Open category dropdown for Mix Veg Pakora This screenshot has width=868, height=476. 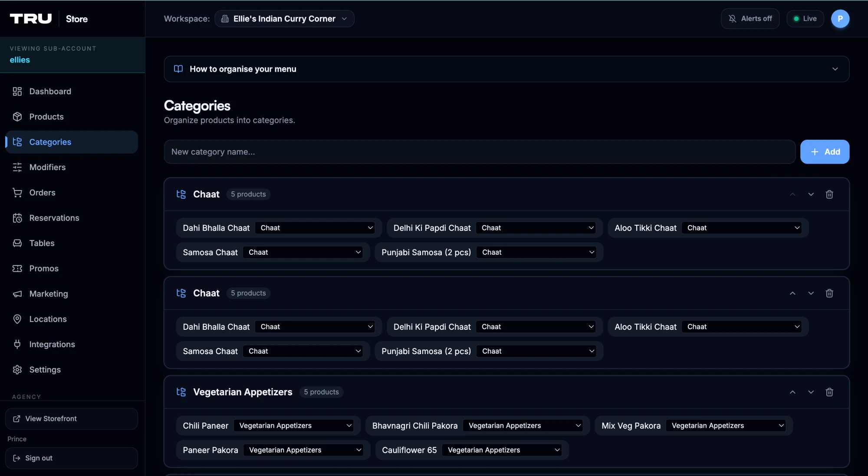pos(726,426)
